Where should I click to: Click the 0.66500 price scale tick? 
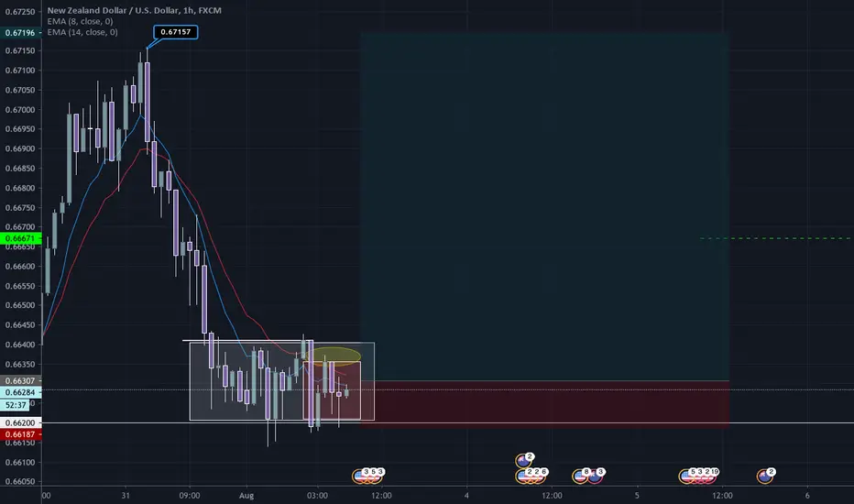click(x=20, y=305)
